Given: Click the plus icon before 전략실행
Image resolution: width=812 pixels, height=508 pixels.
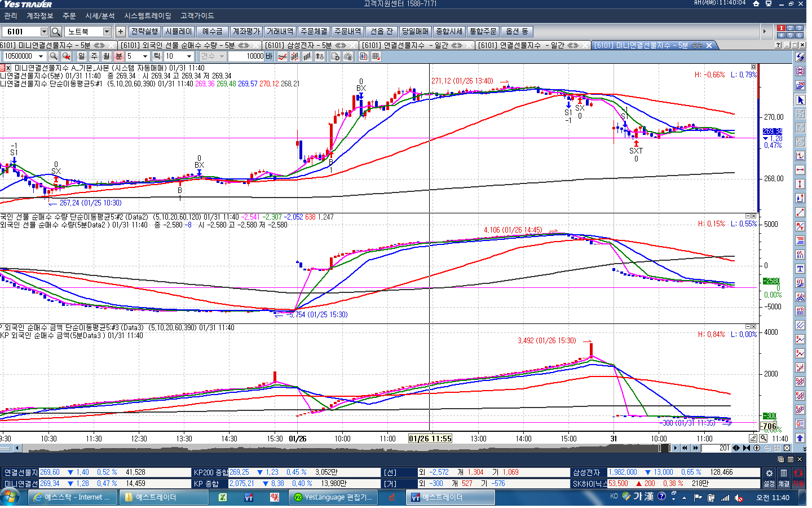Looking at the screenshot, I should tap(121, 32).
